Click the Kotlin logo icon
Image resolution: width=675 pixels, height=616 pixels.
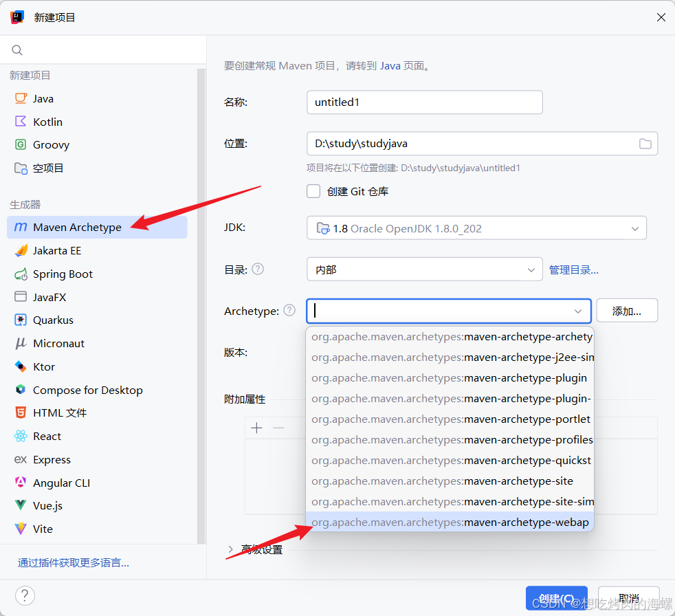(x=21, y=122)
